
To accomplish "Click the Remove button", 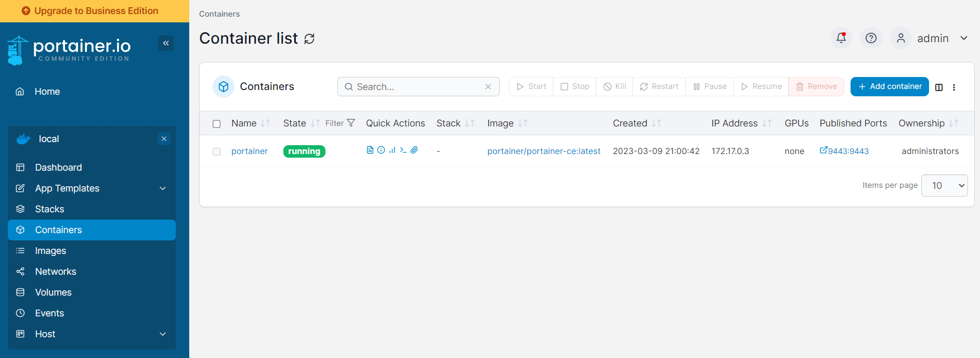I will pos(816,86).
